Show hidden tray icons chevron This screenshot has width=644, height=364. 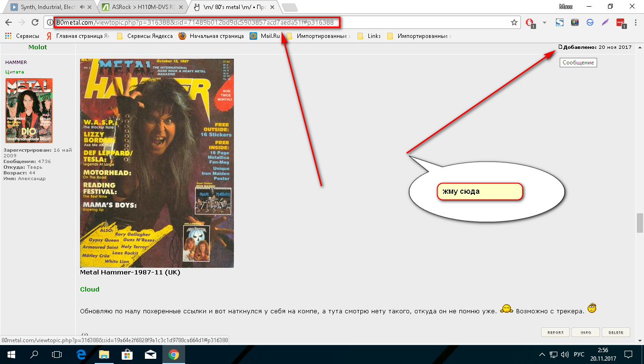[x=542, y=355]
